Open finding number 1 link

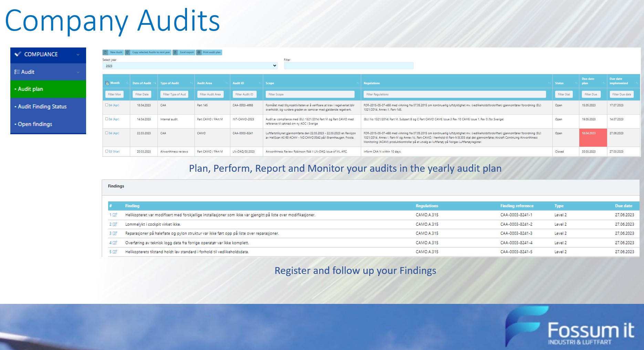111,215
